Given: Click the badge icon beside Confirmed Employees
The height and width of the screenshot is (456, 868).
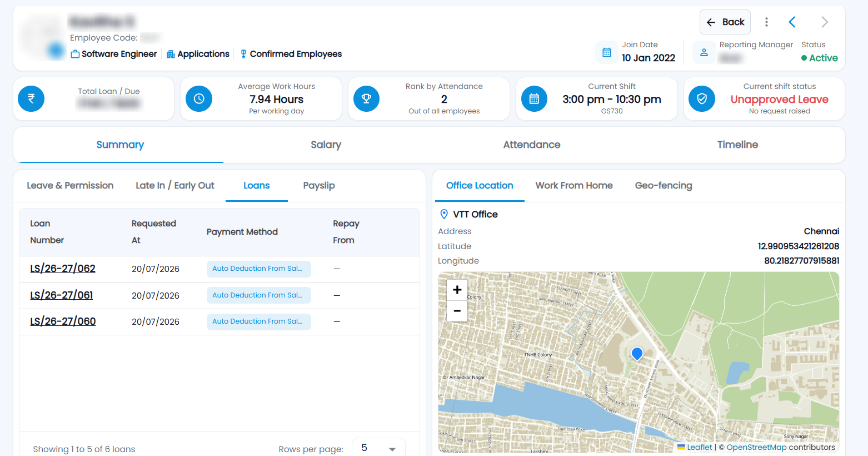Looking at the screenshot, I should (x=243, y=54).
